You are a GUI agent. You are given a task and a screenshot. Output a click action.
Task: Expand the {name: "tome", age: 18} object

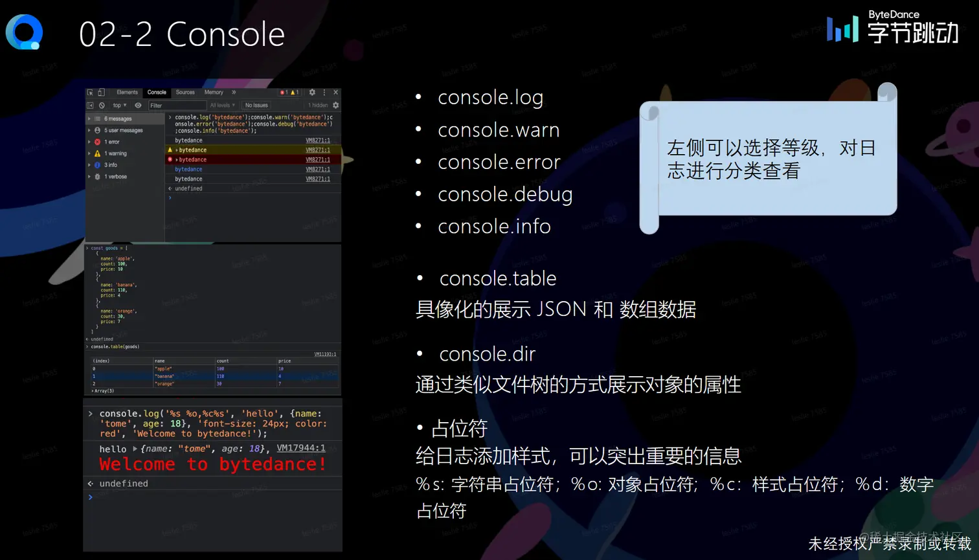tap(135, 449)
